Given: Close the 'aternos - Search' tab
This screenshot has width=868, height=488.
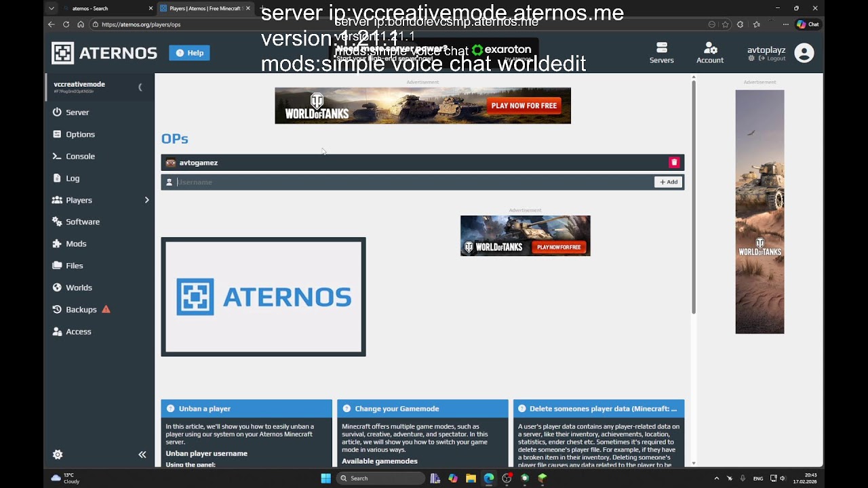Looking at the screenshot, I should click(x=151, y=8).
